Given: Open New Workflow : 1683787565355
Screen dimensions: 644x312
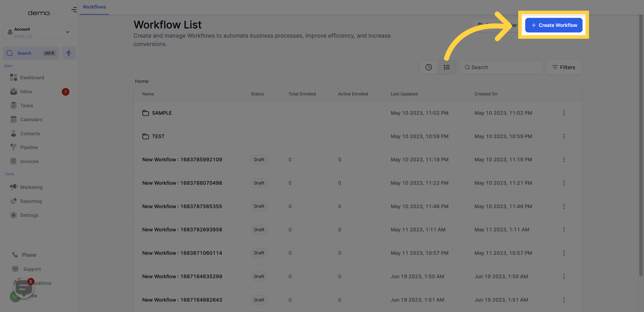Looking at the screenshot, I should [182, 206].
